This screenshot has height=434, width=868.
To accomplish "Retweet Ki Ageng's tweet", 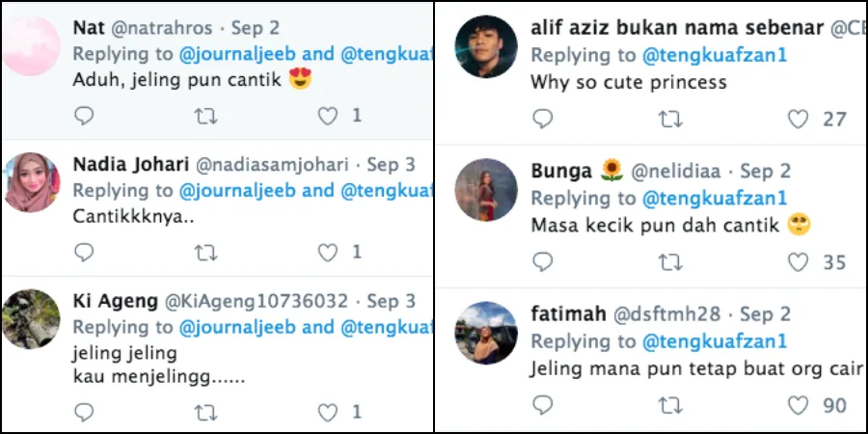I will [x=205, y=413].
